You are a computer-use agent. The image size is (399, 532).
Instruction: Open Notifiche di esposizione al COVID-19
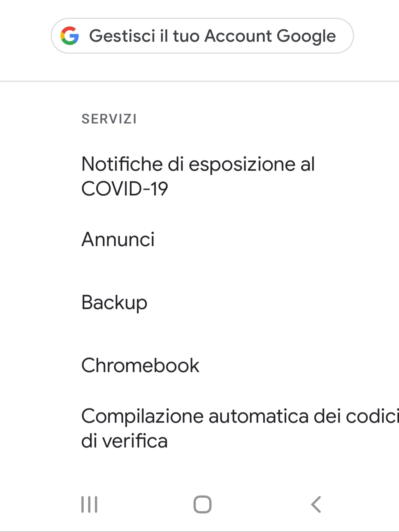[198, 176]
